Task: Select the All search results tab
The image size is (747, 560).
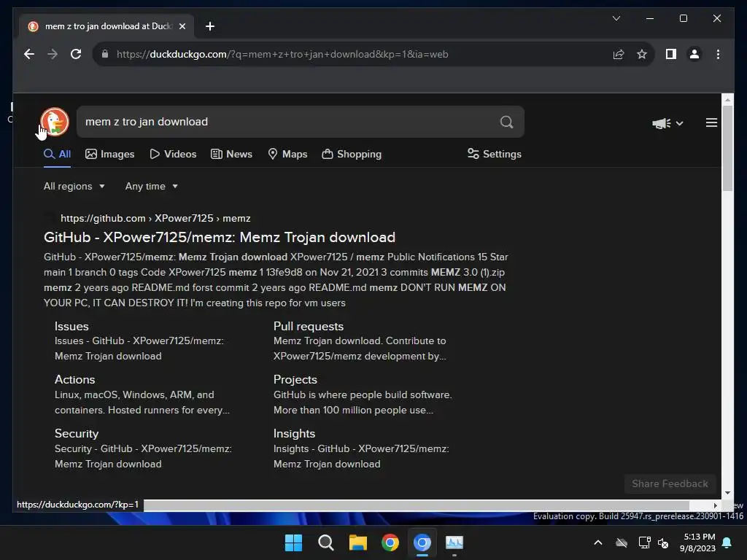Action: pyautogui.click(x=57, y=155)
